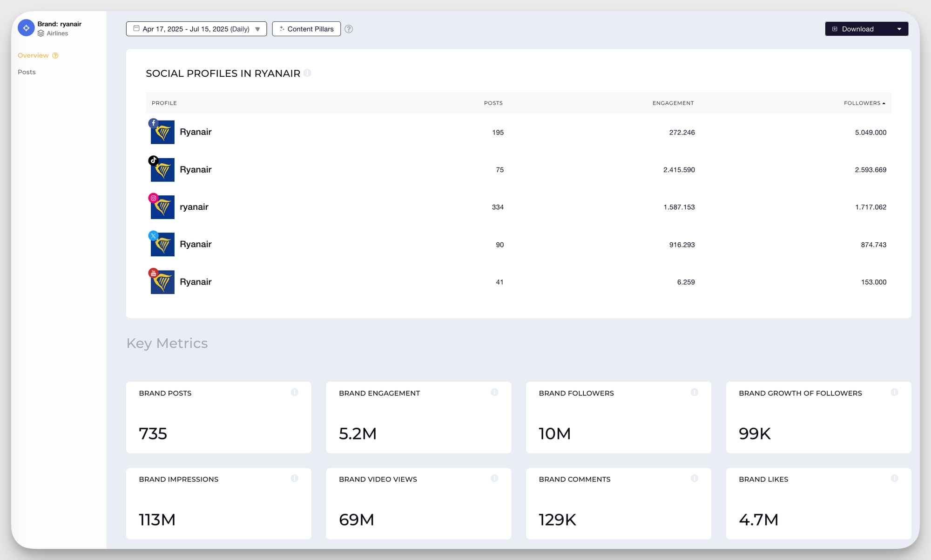Click the Facebook followers value 5.049.000
The width and height of the screenshot is (931, 560).
point(870,133)
